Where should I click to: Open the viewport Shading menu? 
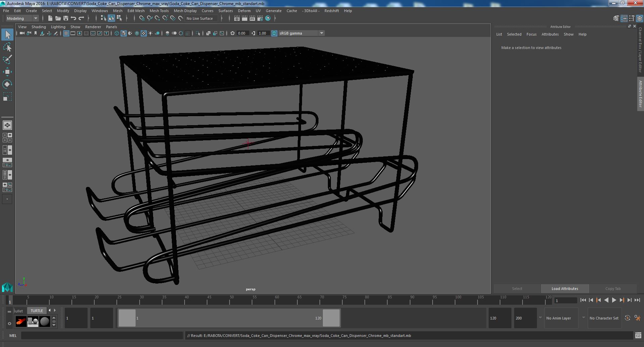coord(39,27)
